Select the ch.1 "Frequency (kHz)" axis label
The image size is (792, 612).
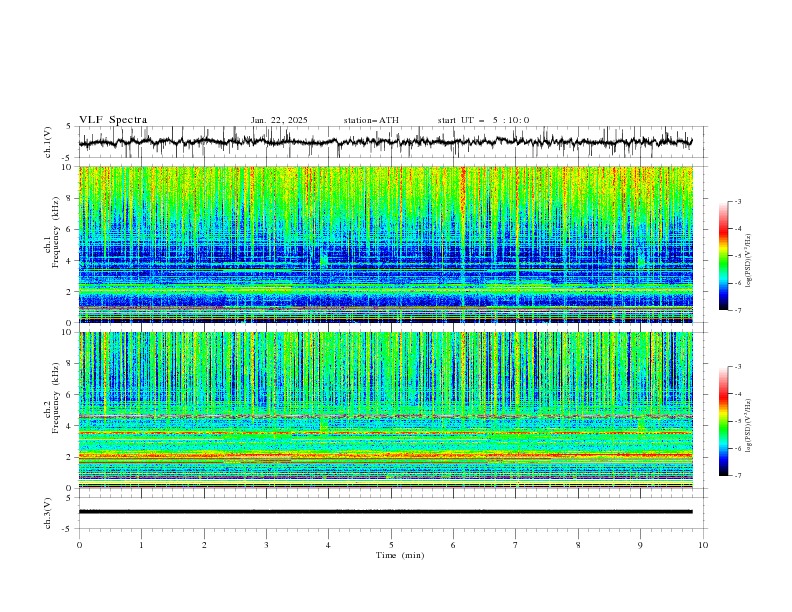tap(55, 231)
